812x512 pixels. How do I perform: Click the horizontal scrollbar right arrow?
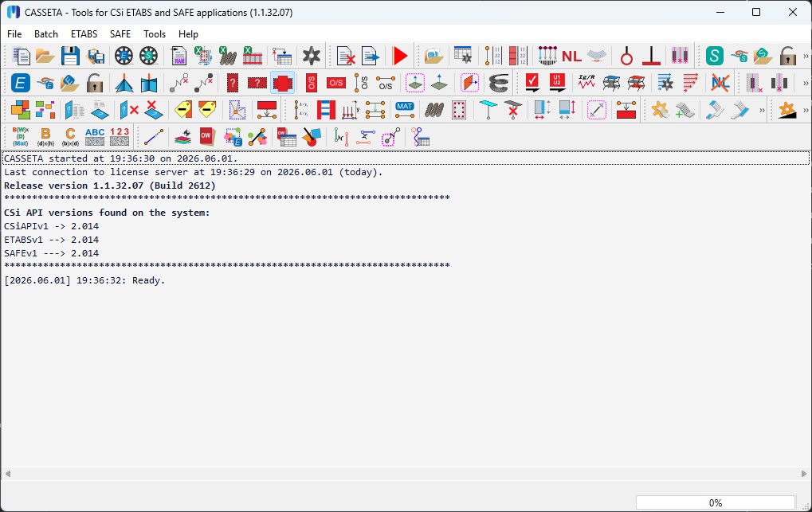point(804,473)
